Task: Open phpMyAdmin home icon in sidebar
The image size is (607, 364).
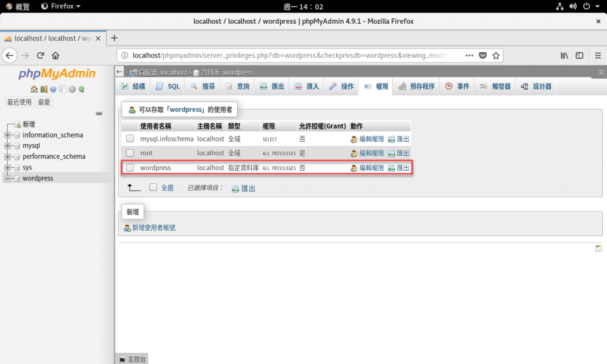Action: [x=34, y=90]
